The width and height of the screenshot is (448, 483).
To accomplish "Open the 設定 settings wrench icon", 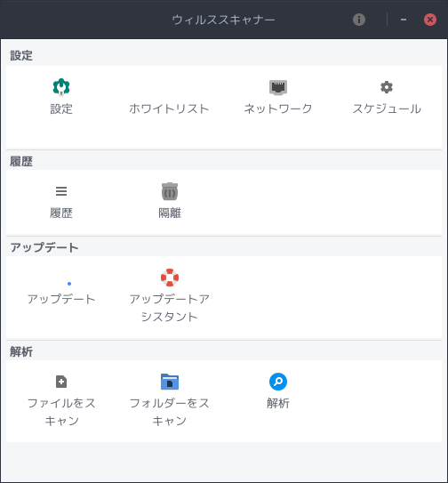I will pos(61,87).
